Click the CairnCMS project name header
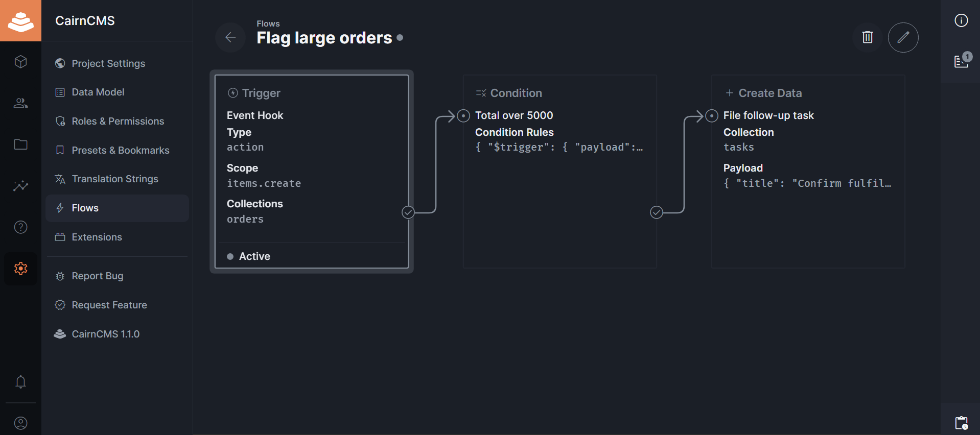 85,20
